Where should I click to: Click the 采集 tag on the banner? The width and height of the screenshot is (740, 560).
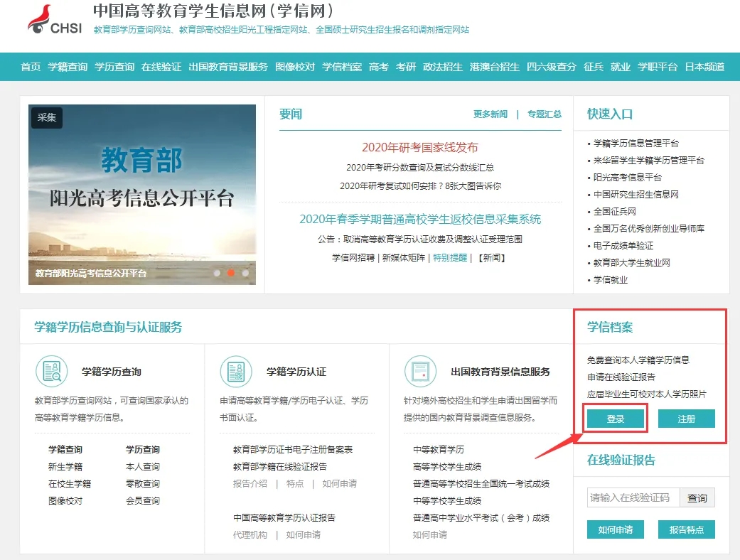(x=47, y=117)
